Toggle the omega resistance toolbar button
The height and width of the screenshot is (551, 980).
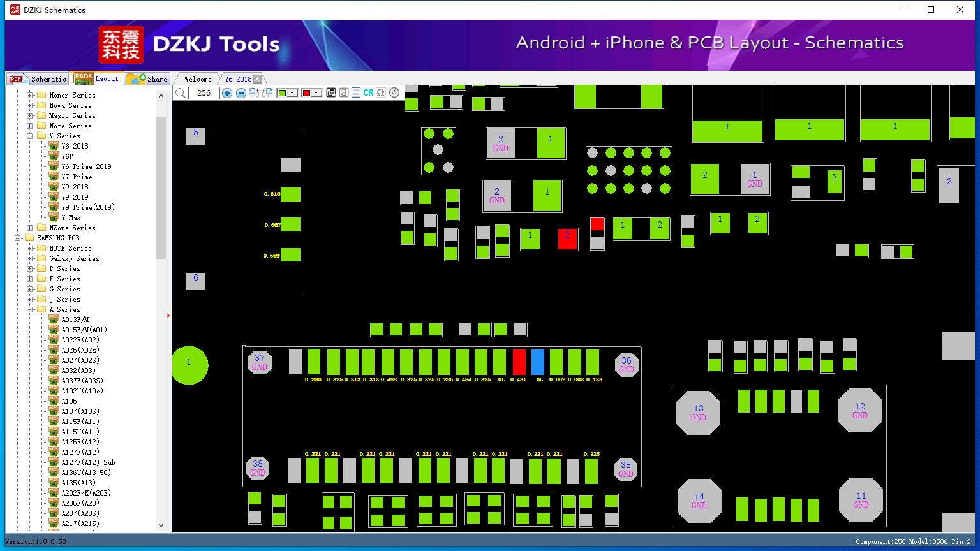point(381,93)
